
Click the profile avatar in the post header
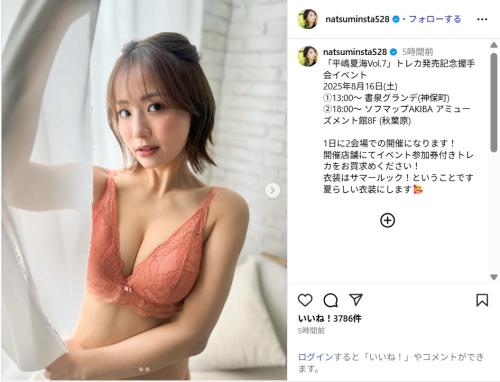(307, 19)
